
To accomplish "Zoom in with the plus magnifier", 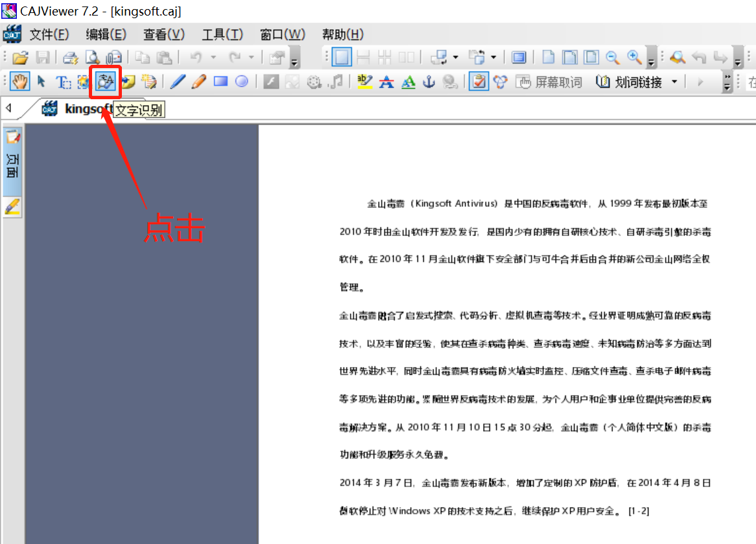I will tap(634, 58).
